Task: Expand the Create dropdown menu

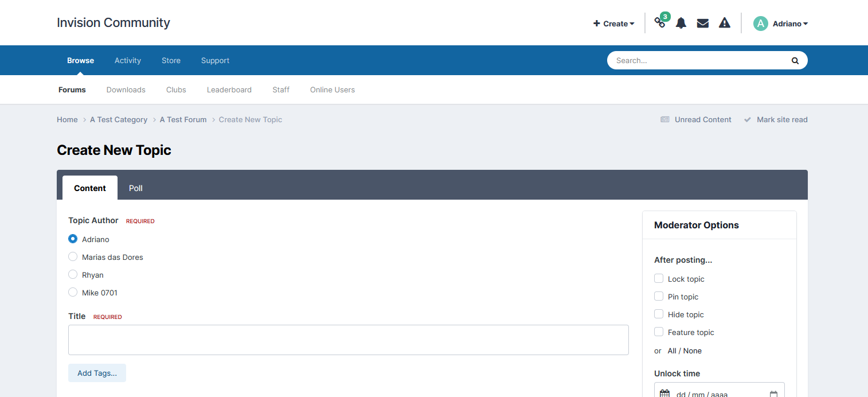Action: (x=614, y=24)
